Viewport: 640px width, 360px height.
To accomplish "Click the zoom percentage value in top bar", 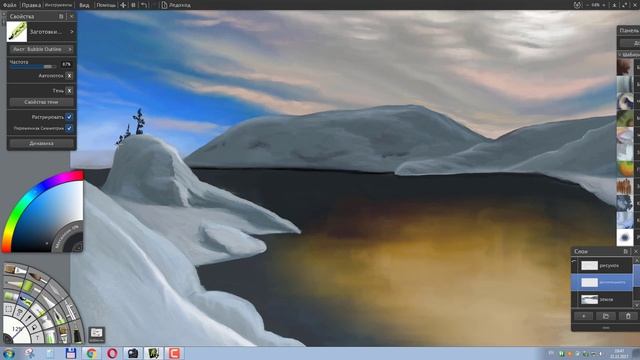I will point(596,5).
